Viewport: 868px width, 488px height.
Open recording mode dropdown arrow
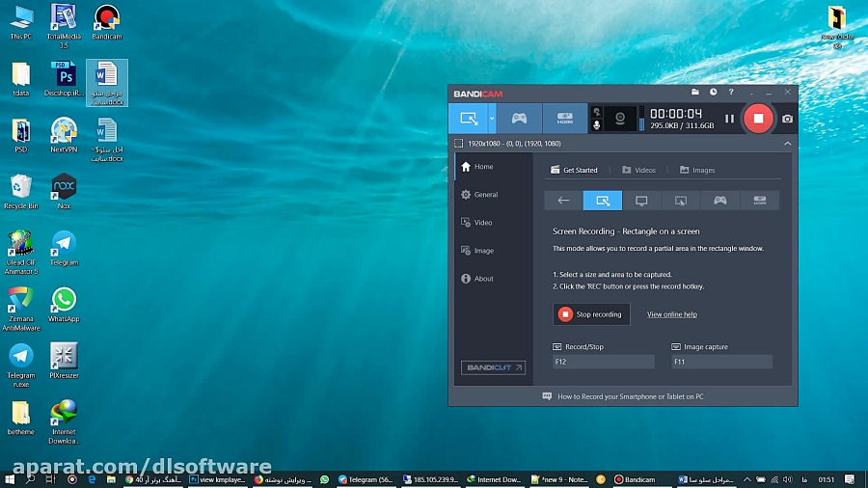(x=492, y=119)
